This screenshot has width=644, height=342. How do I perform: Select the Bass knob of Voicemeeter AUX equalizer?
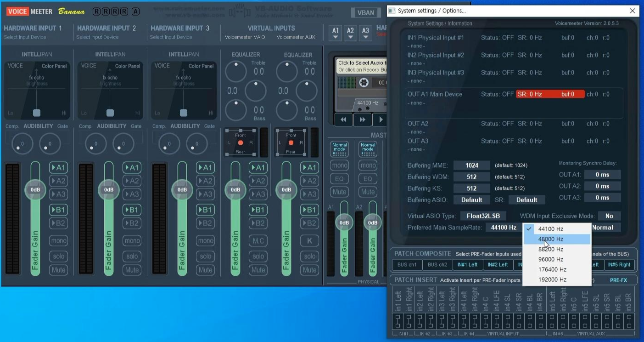pos(287,109)
